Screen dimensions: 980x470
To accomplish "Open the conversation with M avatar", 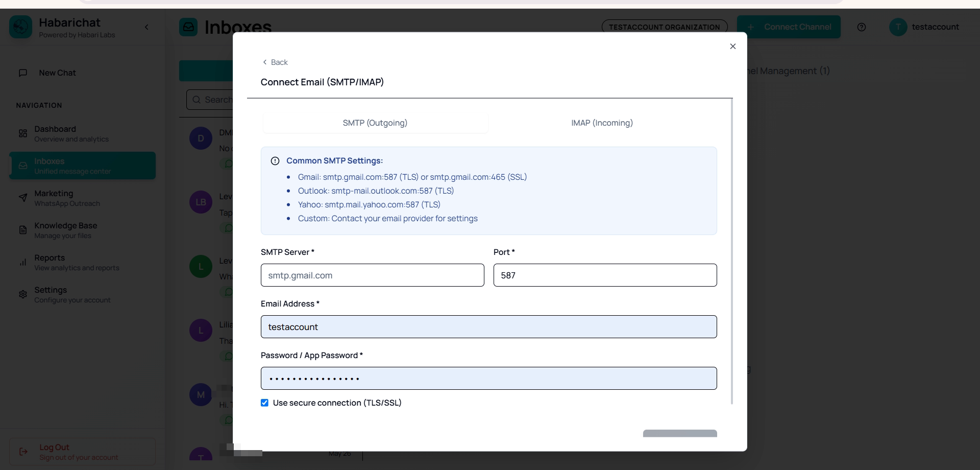I will (201, 395).
